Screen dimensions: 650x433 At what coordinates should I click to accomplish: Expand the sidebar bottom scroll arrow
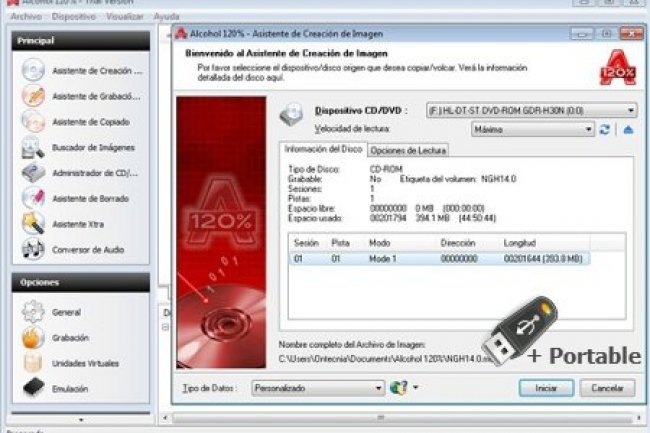click(81, 420)
